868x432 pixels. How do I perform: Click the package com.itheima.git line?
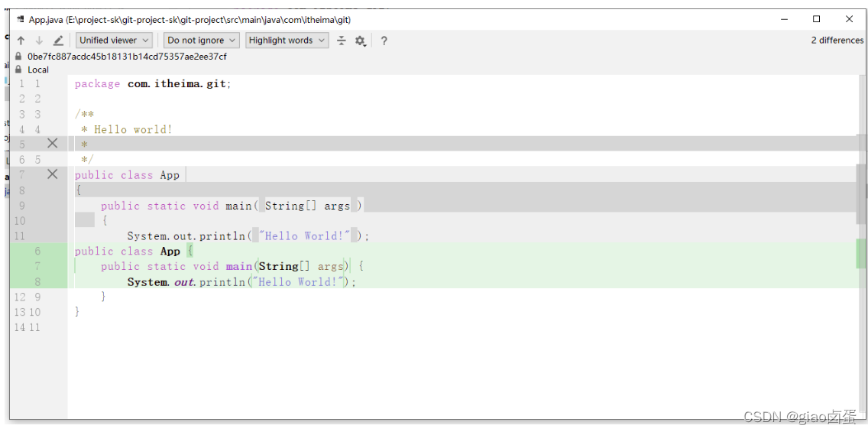(153, 83)
